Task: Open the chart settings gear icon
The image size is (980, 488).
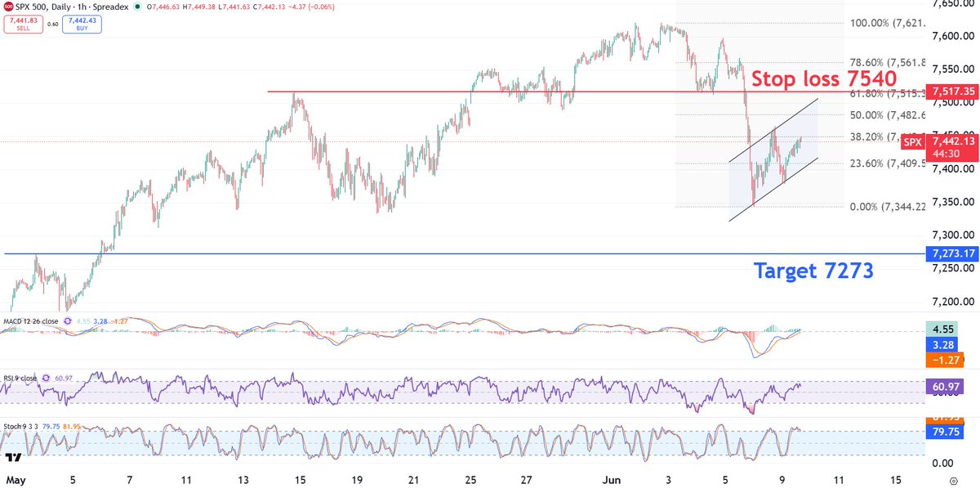Action: (x=953, y=481)
